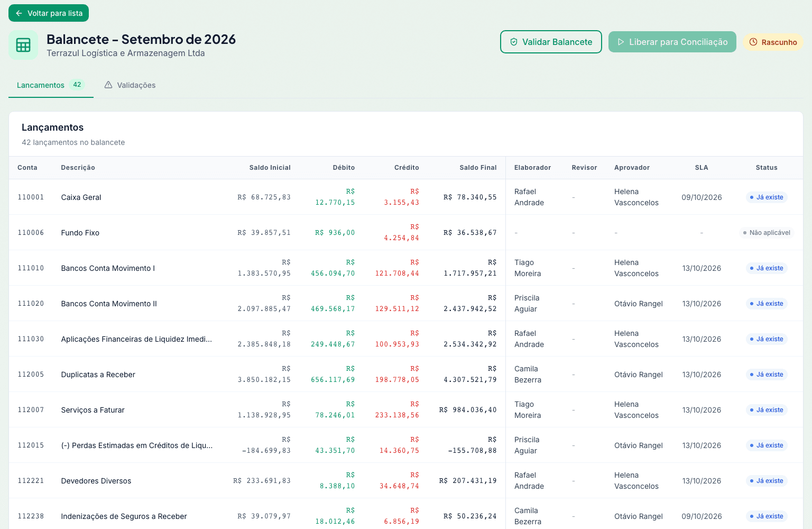Viewport: 812px width, 529px height.
Task: Click the balancete table icon beside the title
Action: point(23,45)
